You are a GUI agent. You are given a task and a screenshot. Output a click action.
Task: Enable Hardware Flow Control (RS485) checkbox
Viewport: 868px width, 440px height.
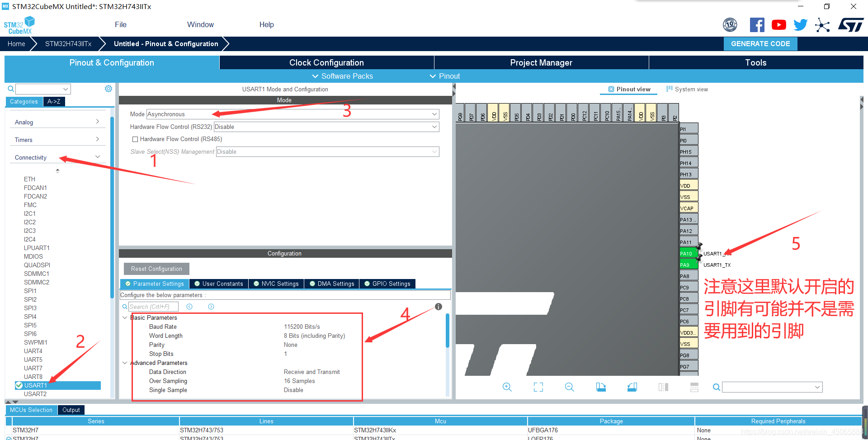click(x=135, y=139)
